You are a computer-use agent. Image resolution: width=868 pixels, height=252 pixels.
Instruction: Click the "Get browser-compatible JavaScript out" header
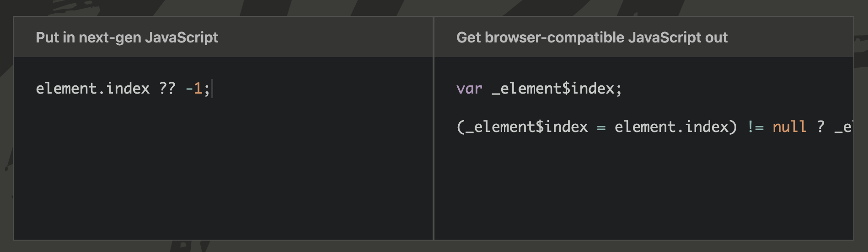592,37
